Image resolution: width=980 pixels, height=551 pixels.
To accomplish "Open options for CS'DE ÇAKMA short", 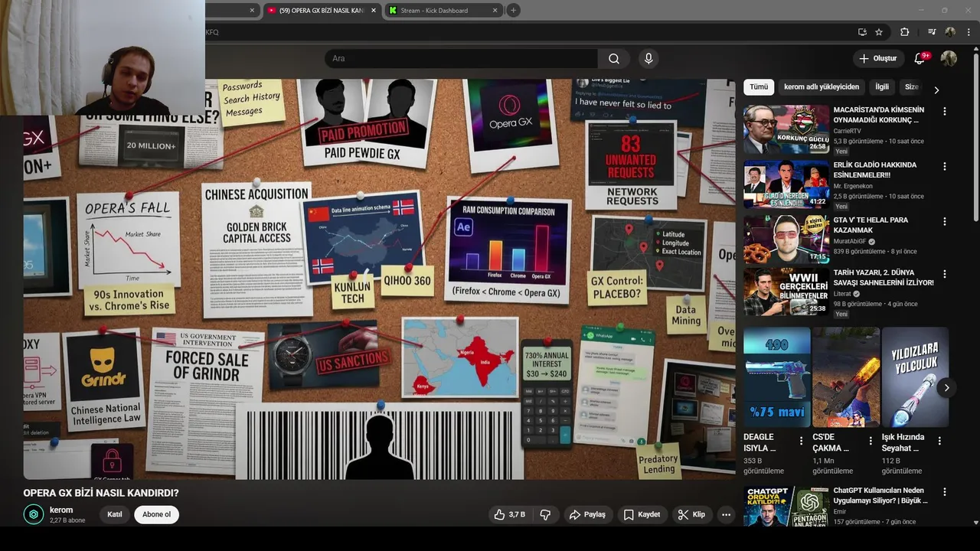I will [871, 441].
